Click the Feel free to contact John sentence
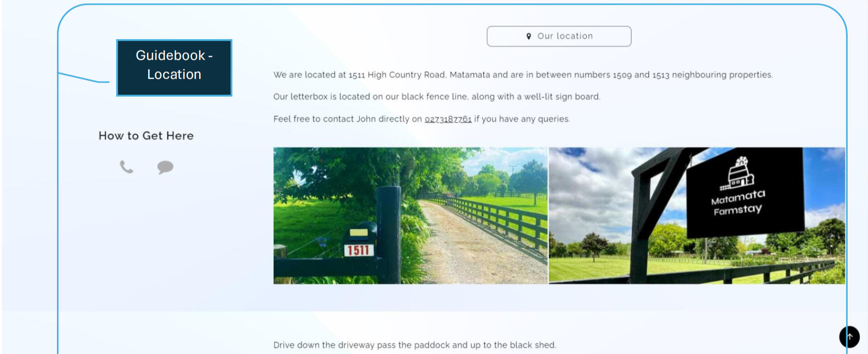This screenshot has height=354, width=868. (x=422, y=119)
